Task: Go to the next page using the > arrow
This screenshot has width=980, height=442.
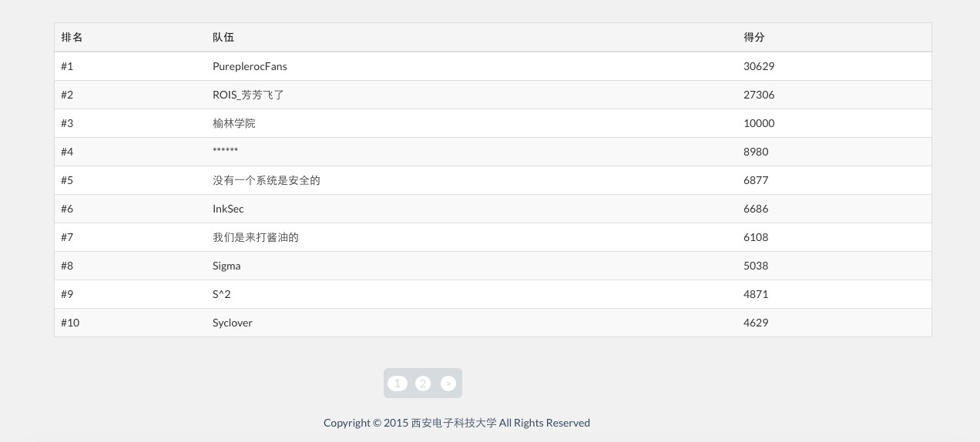Action: 448,383
